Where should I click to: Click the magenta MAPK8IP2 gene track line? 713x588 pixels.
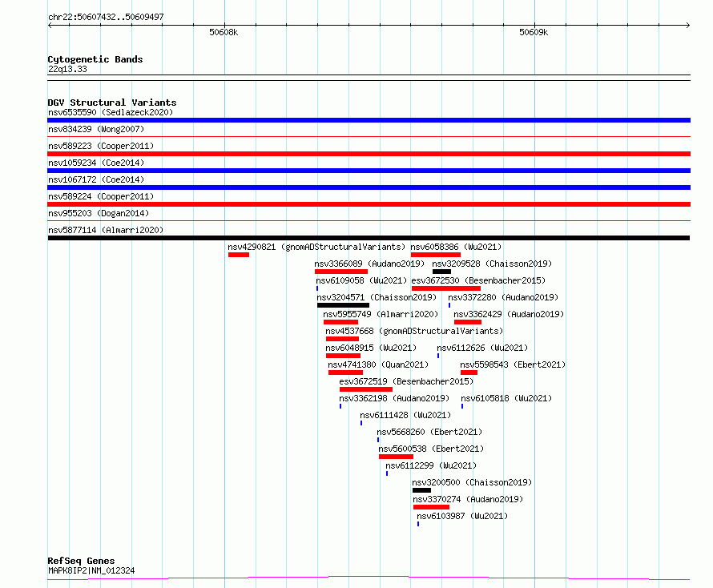pyautogui.click(x=369, y=578)
